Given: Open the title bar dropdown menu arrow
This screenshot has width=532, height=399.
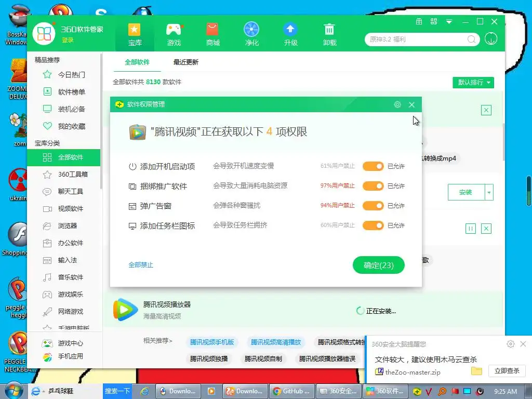Looking at the screenshot, I should coord(449,22).
